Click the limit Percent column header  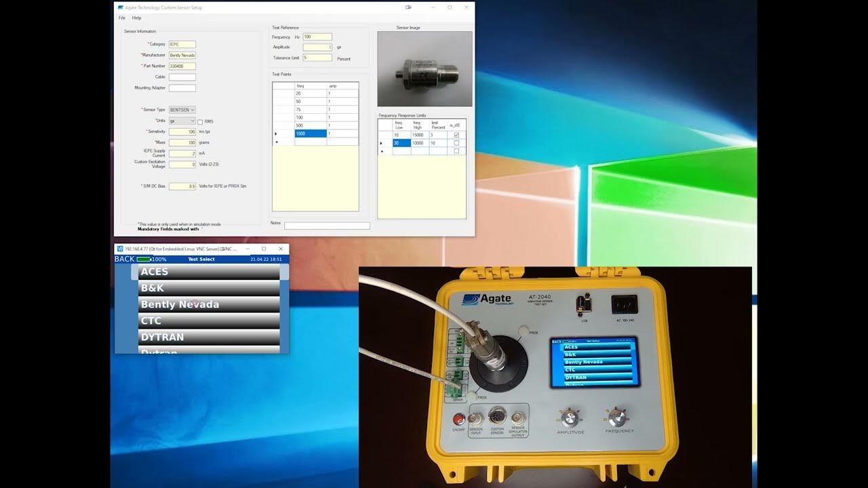(x=439, y=125)
